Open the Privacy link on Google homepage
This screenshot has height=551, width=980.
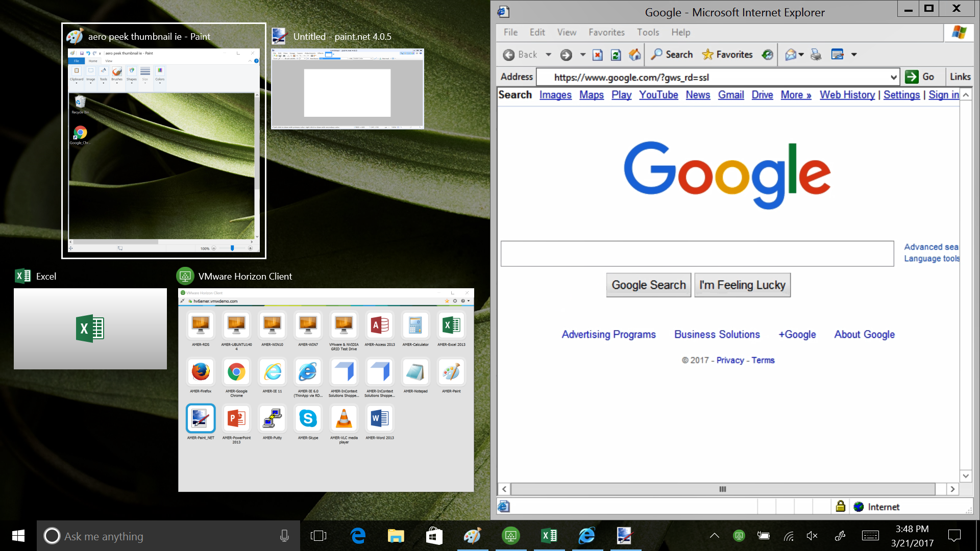[x=730, y=360]
